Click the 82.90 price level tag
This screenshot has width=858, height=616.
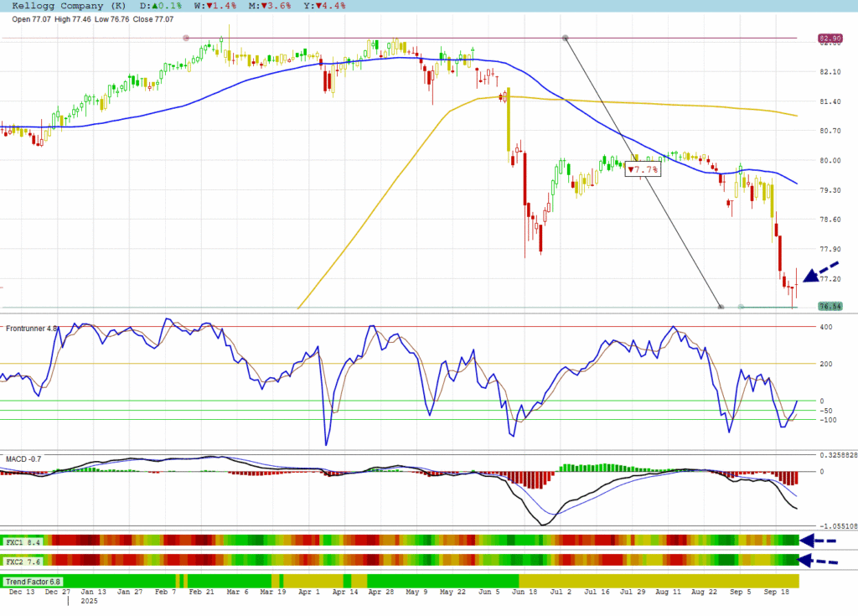point(830,39)
